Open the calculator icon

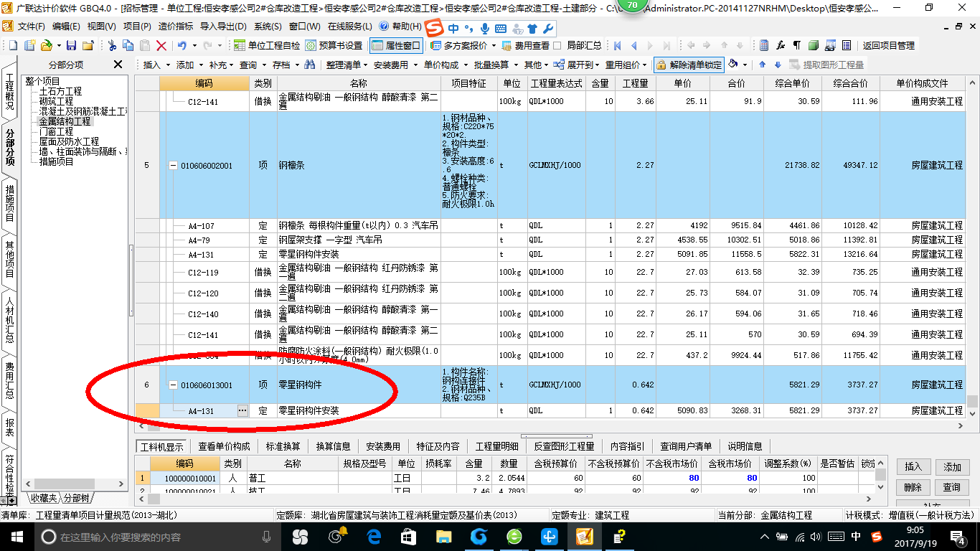click(x=764, y=45)
